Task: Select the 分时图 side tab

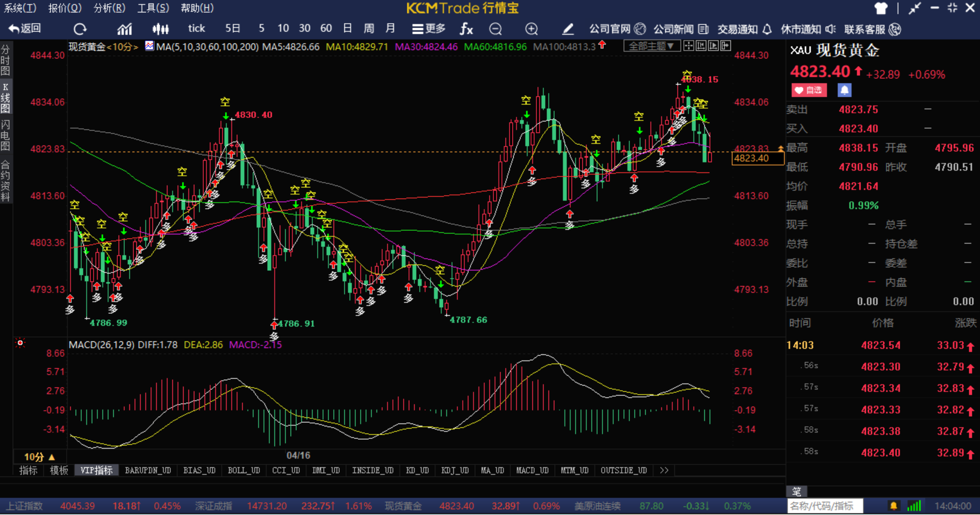Action: (6, 60)
